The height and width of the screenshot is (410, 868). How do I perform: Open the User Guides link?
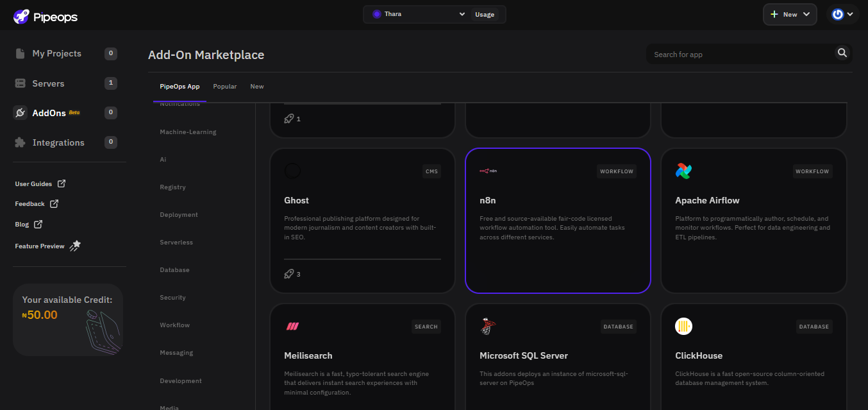[x=33, y=184]
